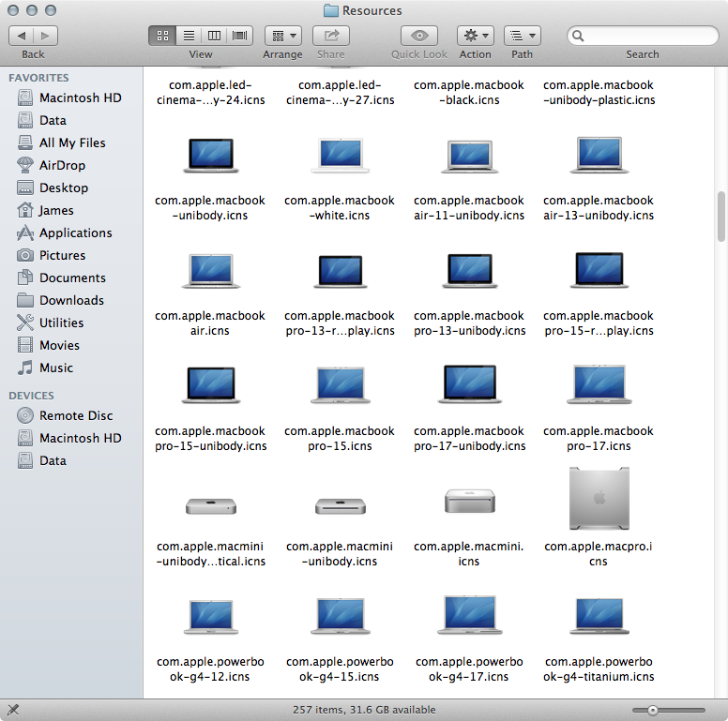Open Data under Devices
The image size is (728, 721).
pos(71,460)
